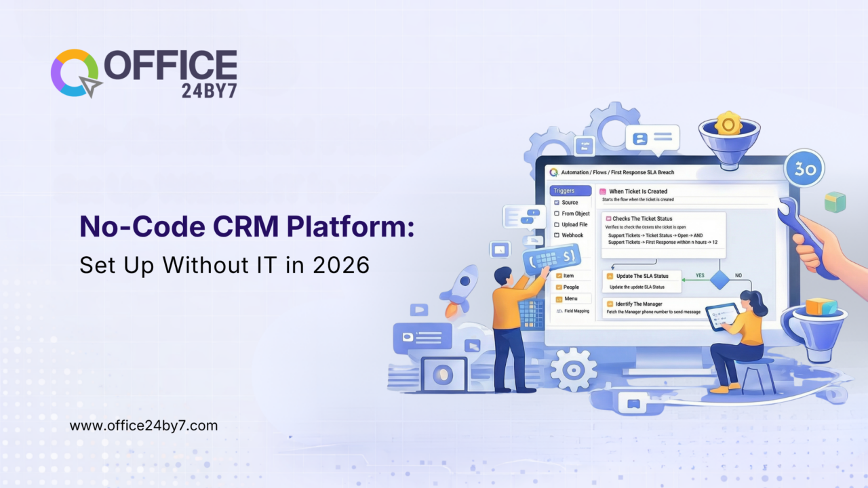Select the Source icon in the Triggers panel
The width and height of the screenshot is (868, 488).
557,202
